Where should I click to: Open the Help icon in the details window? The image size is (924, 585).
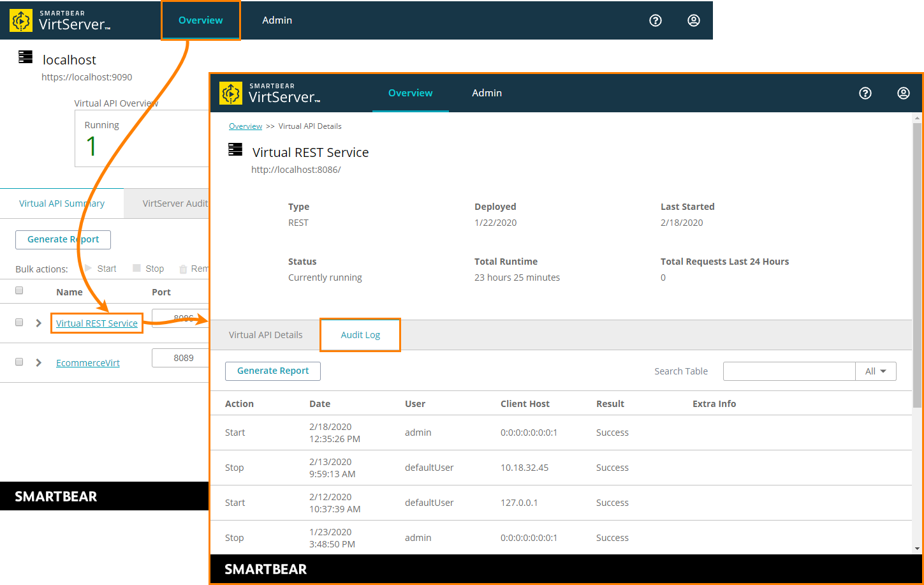coord(865,93)
